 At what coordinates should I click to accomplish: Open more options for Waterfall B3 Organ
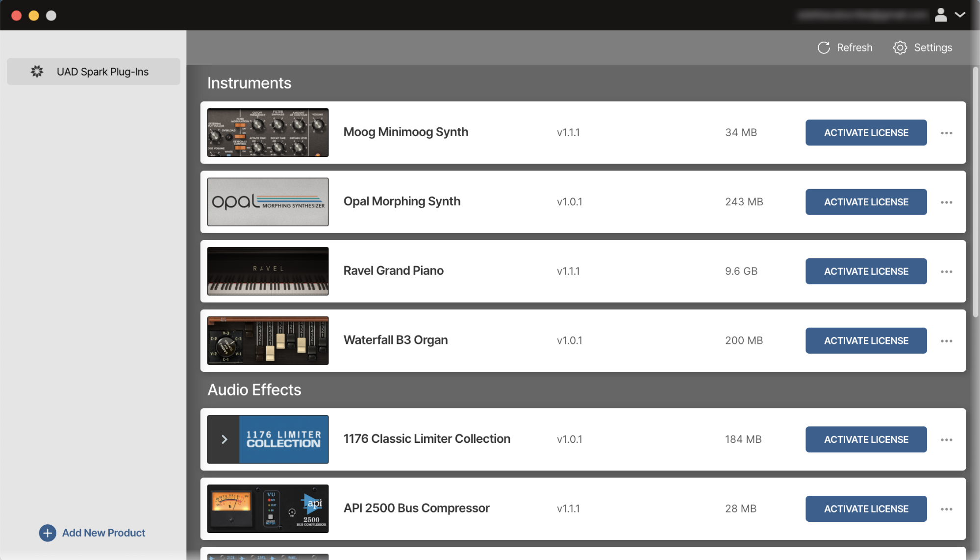(x=946, y=341)
